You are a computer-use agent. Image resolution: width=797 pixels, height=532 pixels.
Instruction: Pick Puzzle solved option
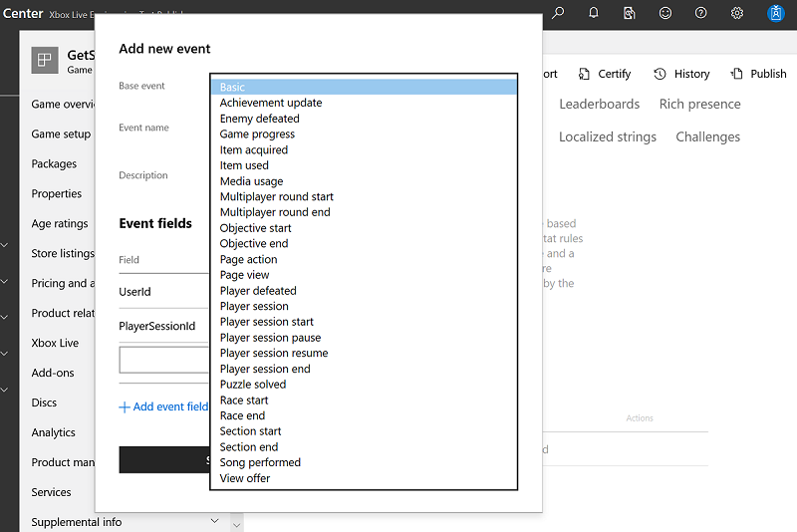[364, 385]
